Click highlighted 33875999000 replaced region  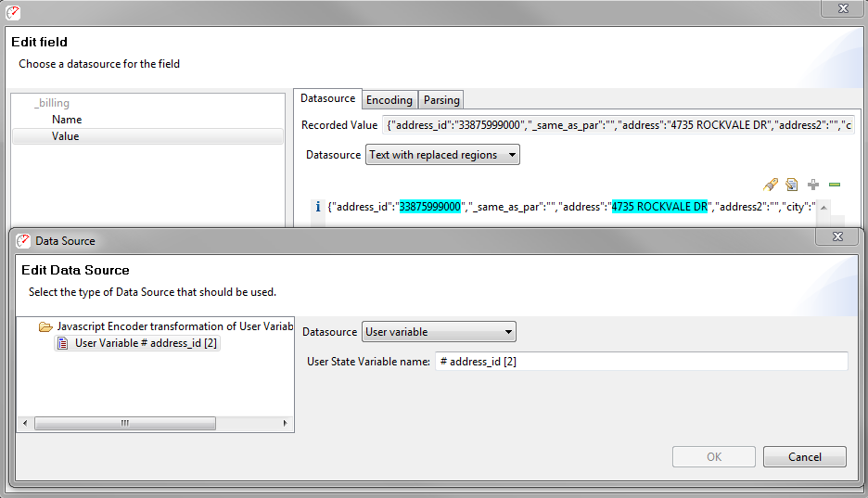(x=430, y=207)
